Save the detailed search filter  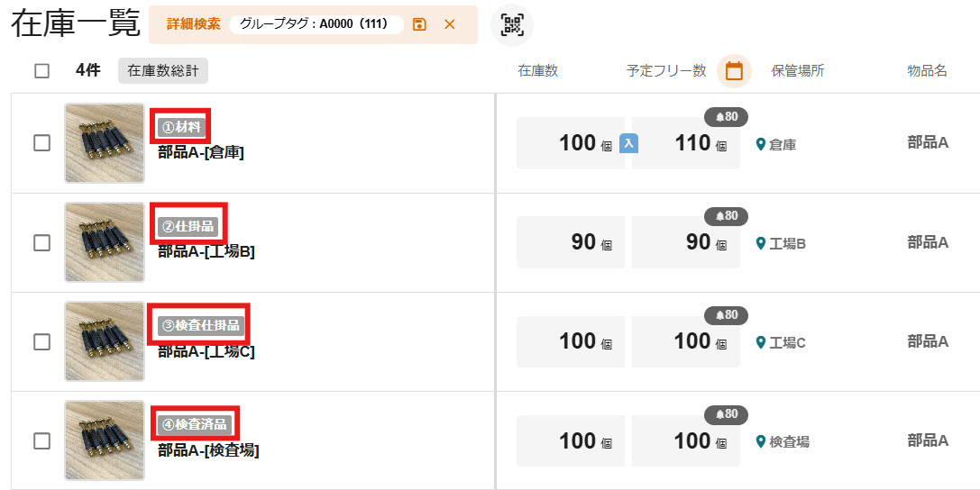point(419,24)
